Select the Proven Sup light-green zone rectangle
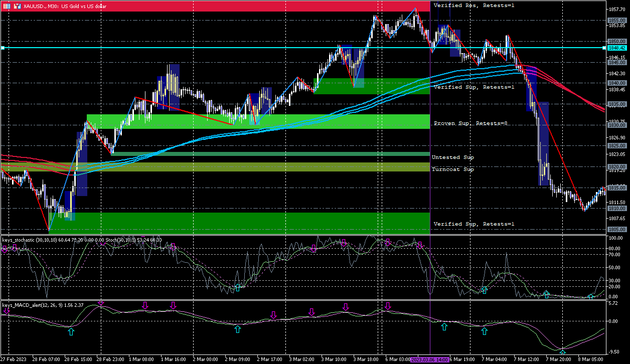Screen dimensions: 630x364 258,122
